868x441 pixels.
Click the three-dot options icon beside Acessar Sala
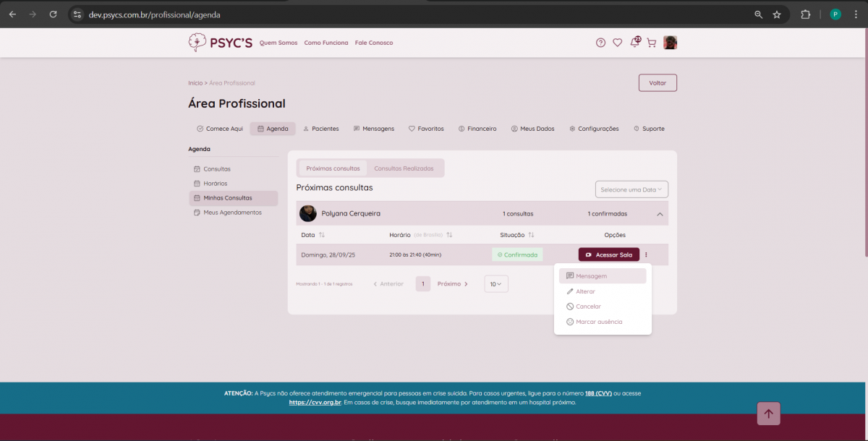[646, 254]
